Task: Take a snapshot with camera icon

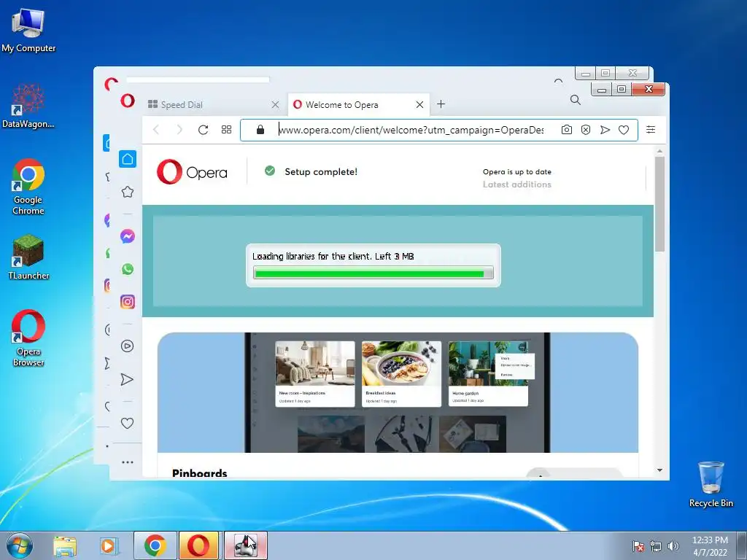Action: 566,130
